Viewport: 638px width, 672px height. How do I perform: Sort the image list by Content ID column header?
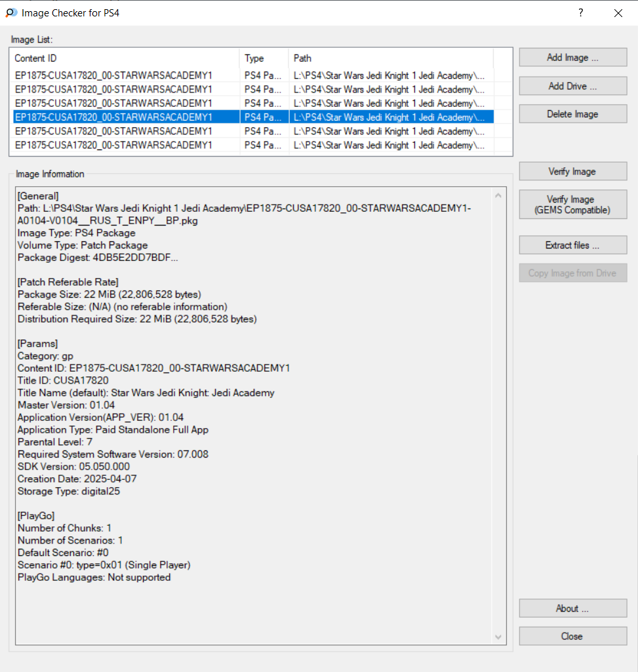tap(125, 58)
